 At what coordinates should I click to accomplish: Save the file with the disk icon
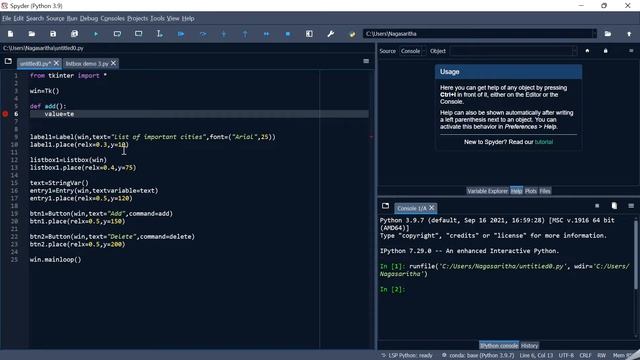(x=53, y=34)
